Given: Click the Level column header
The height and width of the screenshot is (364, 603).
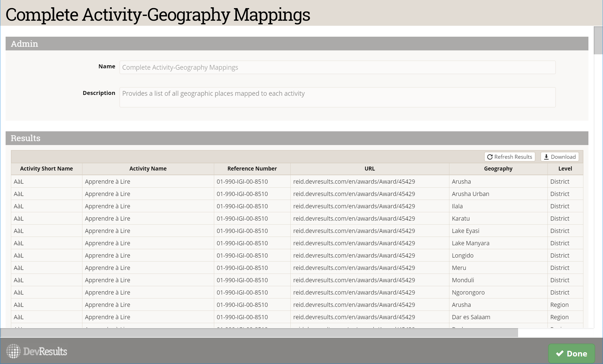Looking at the screenshot, I should (565, 169).
